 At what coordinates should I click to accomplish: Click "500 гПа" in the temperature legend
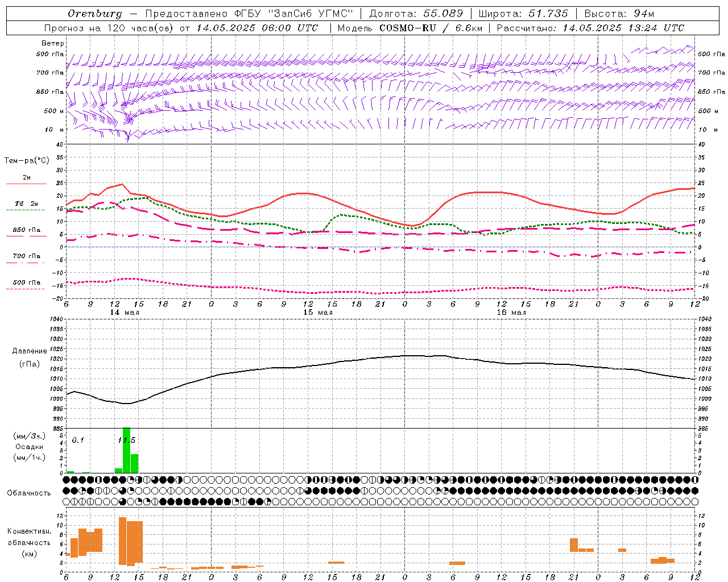tap(27, 282)
